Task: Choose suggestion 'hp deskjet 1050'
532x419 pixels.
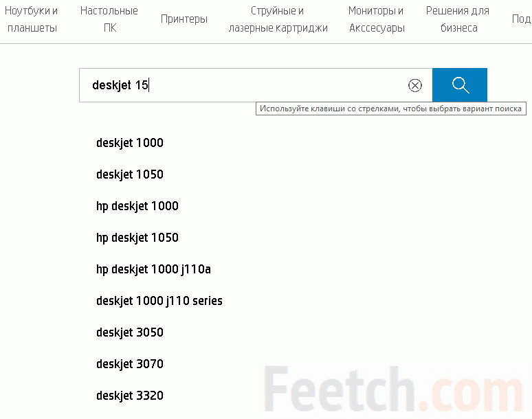Action: click(x=137, y=238)
